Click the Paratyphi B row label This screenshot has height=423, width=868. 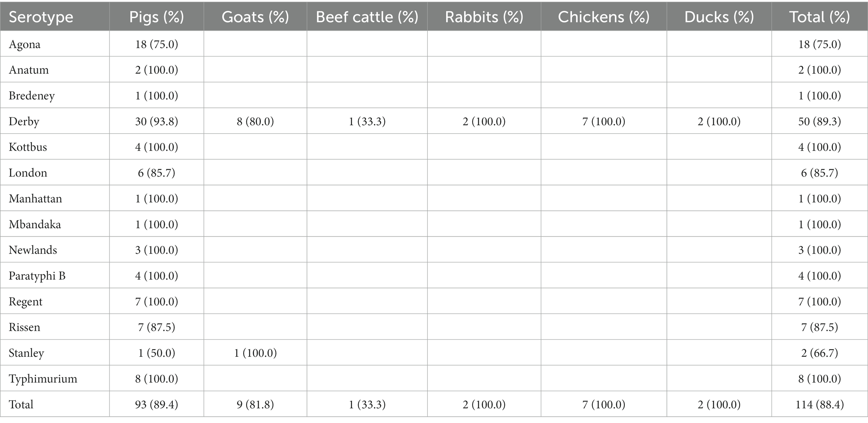pos(37,276)
